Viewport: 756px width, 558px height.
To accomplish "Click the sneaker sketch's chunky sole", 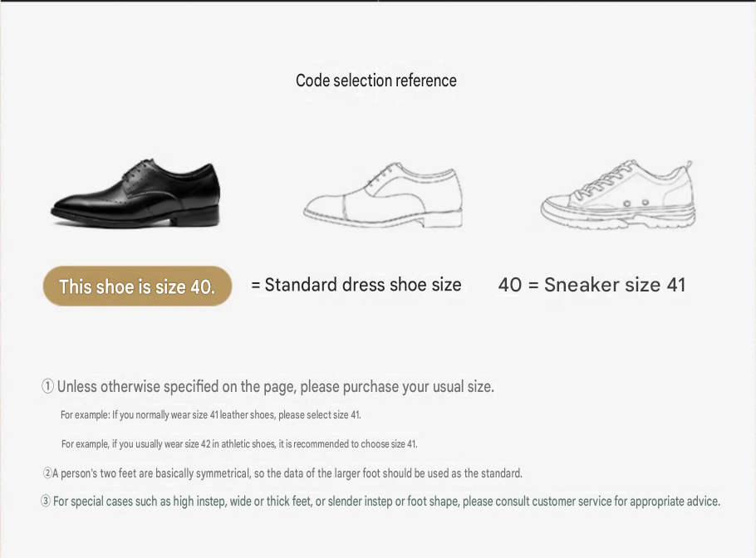I will 617,218.
